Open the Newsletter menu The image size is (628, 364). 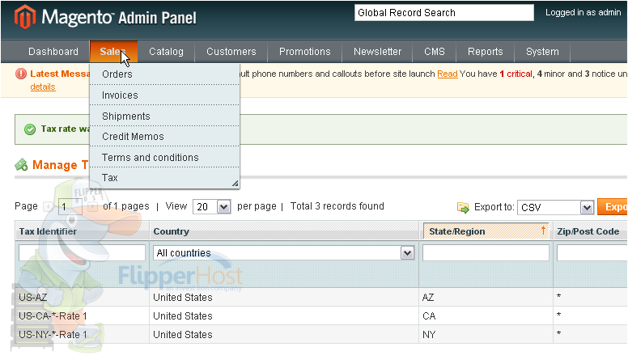377,51
